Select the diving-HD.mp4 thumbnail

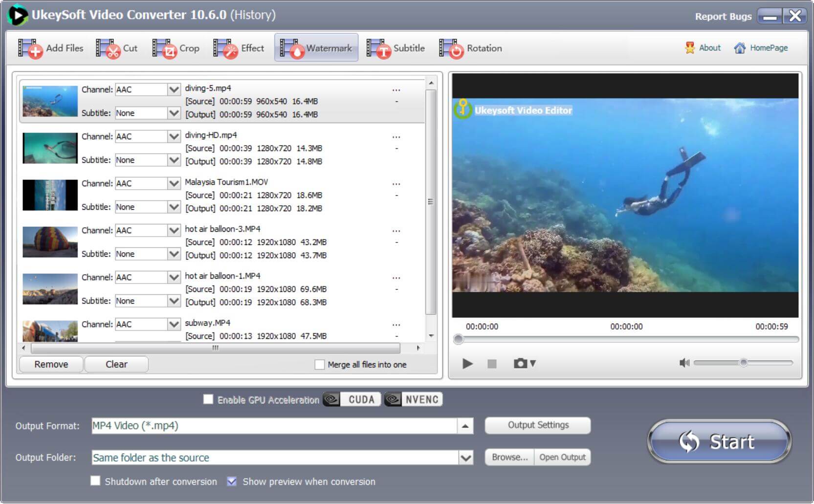pyautogui.click(x=50, y=148)
